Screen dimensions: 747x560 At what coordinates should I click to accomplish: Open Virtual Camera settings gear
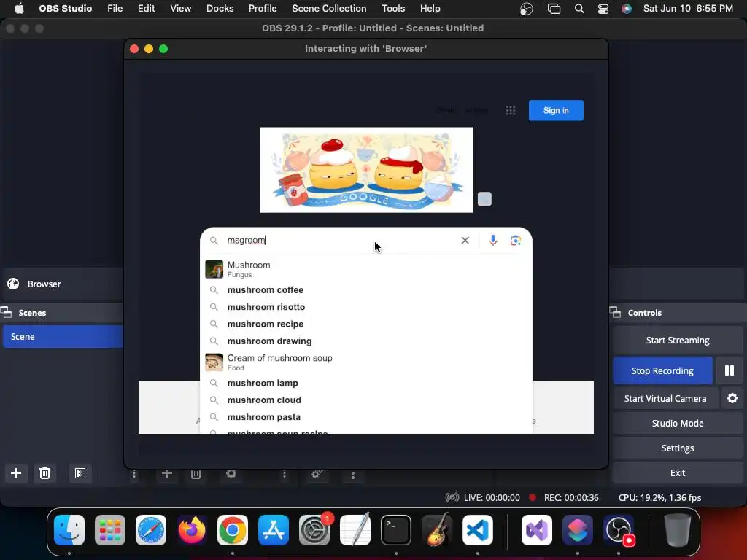pyautogui.click(x=732, y=398)
